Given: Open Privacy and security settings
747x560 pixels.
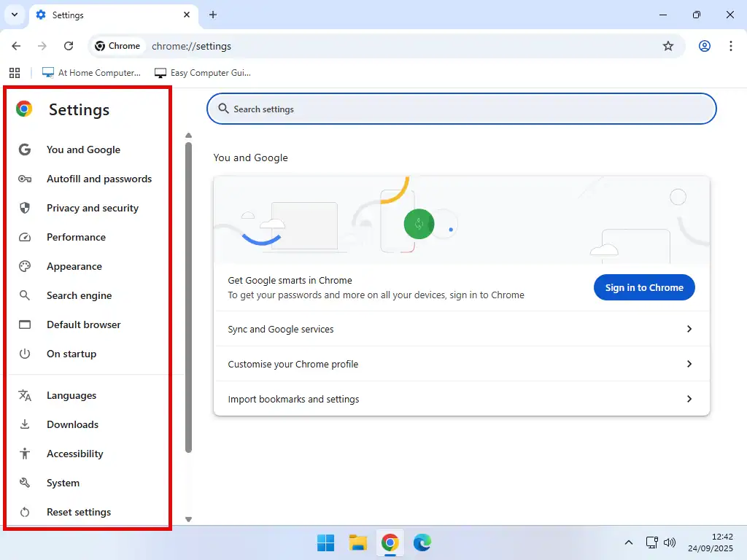Looking at the screenshot, I should click(92, 208).
